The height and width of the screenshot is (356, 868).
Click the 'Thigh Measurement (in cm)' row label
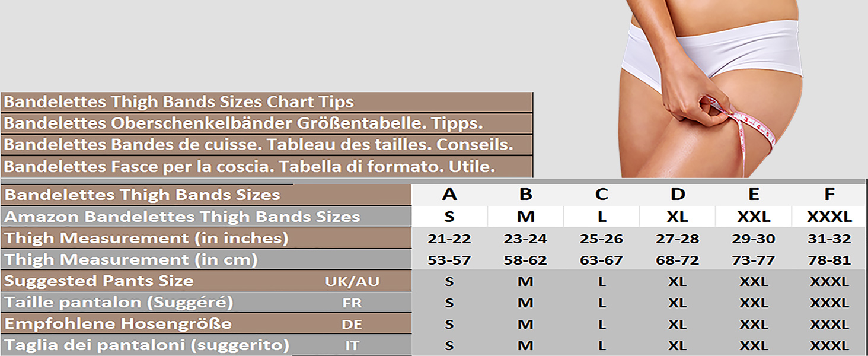[x=131, y=260]
